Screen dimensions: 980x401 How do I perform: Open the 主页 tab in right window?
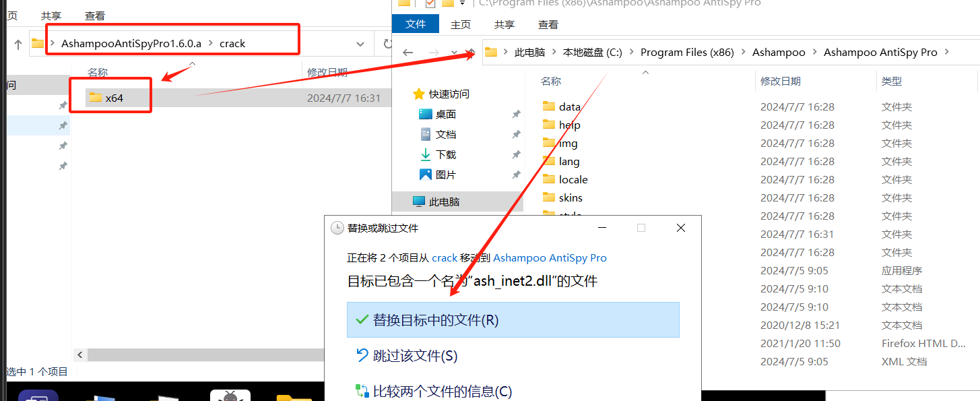(x=461, y=24)
